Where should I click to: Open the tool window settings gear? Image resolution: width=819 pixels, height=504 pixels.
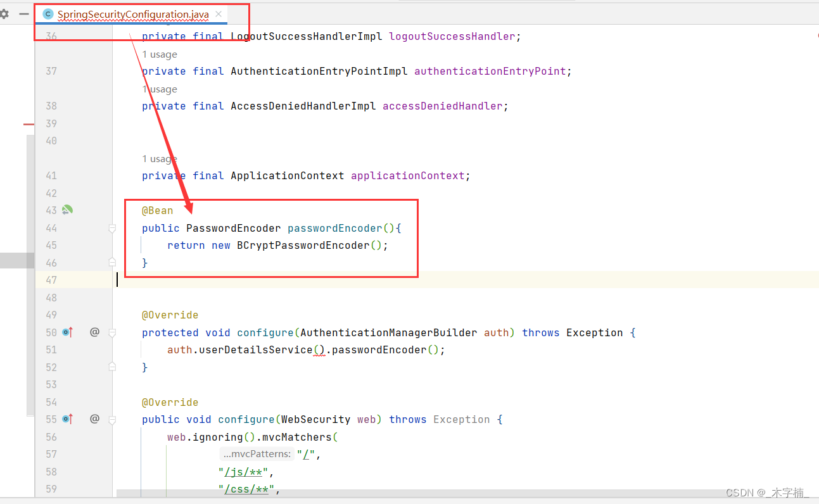(4, 13)
